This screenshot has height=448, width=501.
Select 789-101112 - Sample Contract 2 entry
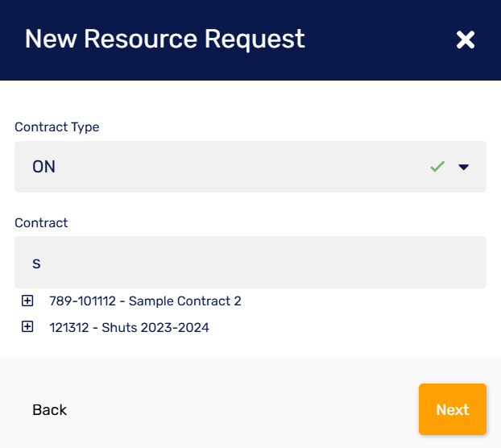(x=145, y=301)
